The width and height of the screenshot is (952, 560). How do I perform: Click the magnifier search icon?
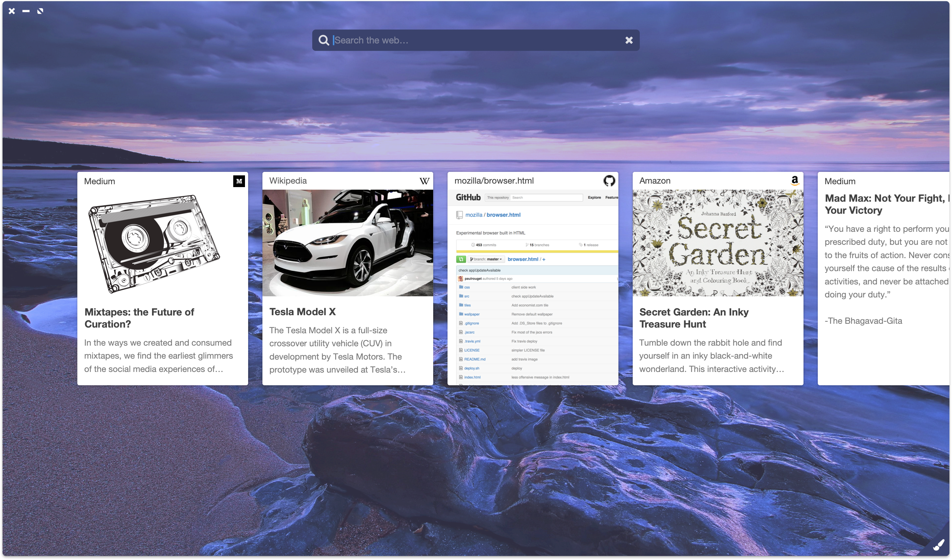[324, 40]
